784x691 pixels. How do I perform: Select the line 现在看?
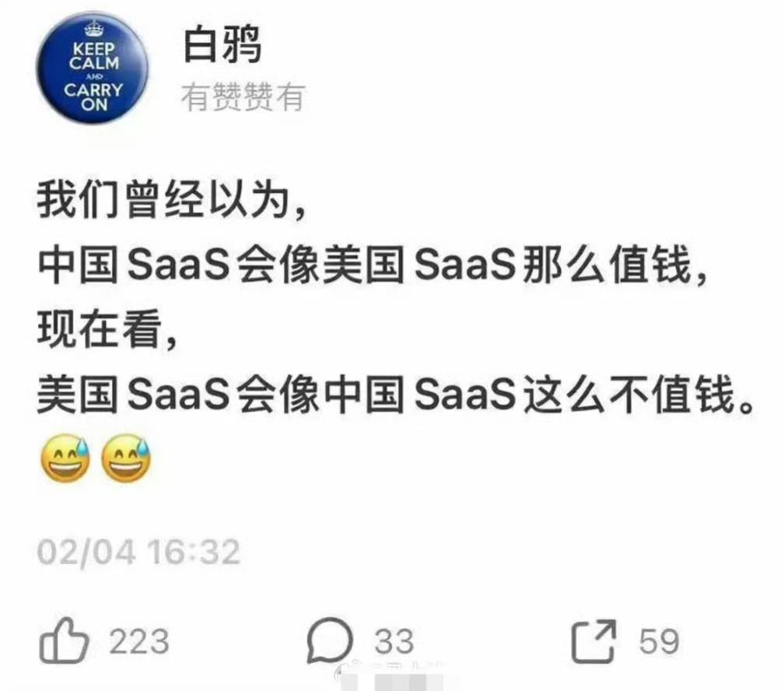coord(107,329)
